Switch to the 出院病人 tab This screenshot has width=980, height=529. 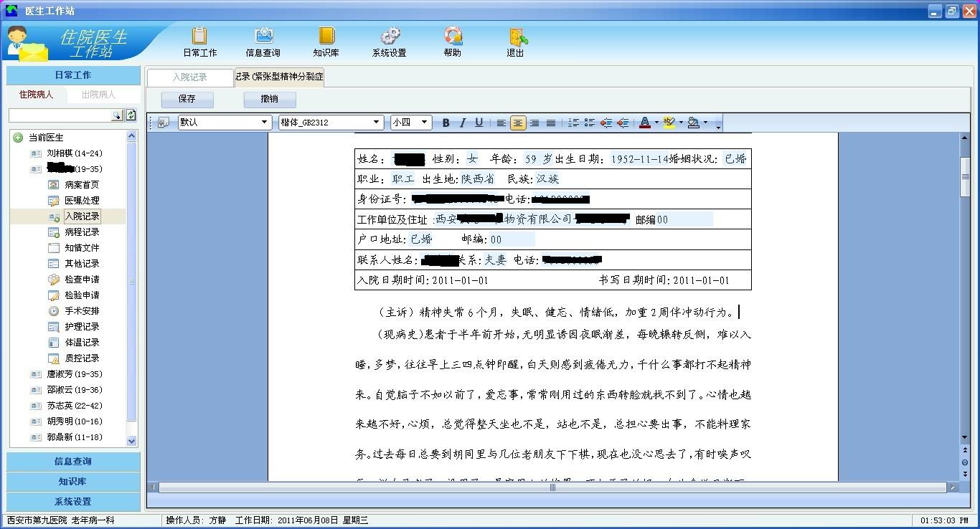click(x=100, y=94)
